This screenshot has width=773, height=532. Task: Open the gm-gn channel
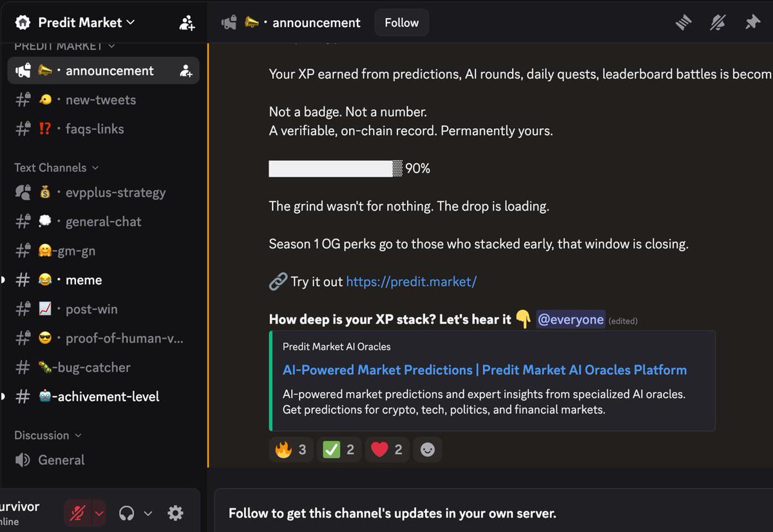(x=103, y=251)
